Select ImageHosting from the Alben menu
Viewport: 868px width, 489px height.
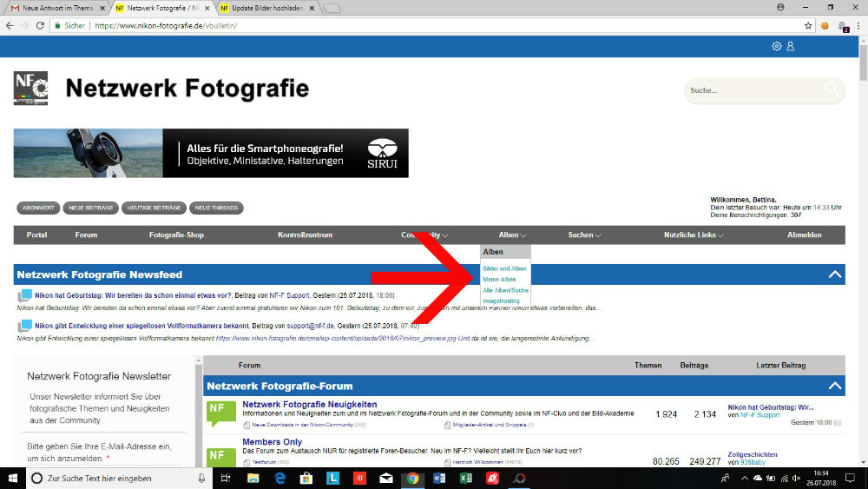501,301
